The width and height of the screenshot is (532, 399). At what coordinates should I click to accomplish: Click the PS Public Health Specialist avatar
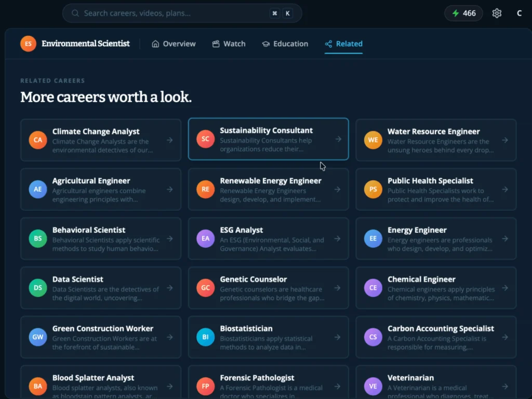point(373,189)
